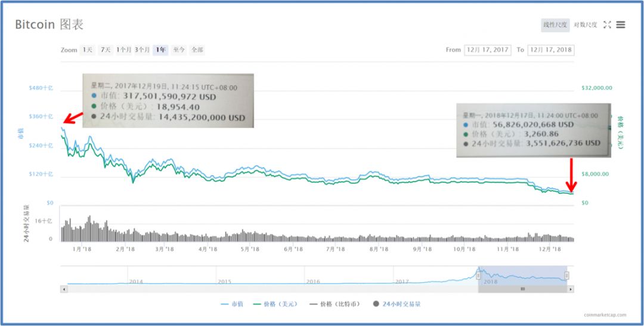Toggle 市值 series in legend
This screenshot has height=326, width=644.
(232, 304)
